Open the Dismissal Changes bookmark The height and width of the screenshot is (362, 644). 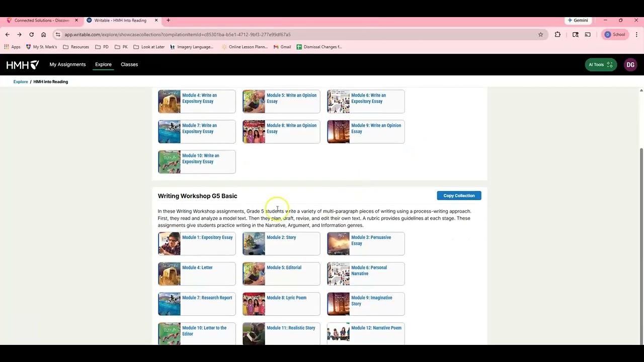(319, 47)
